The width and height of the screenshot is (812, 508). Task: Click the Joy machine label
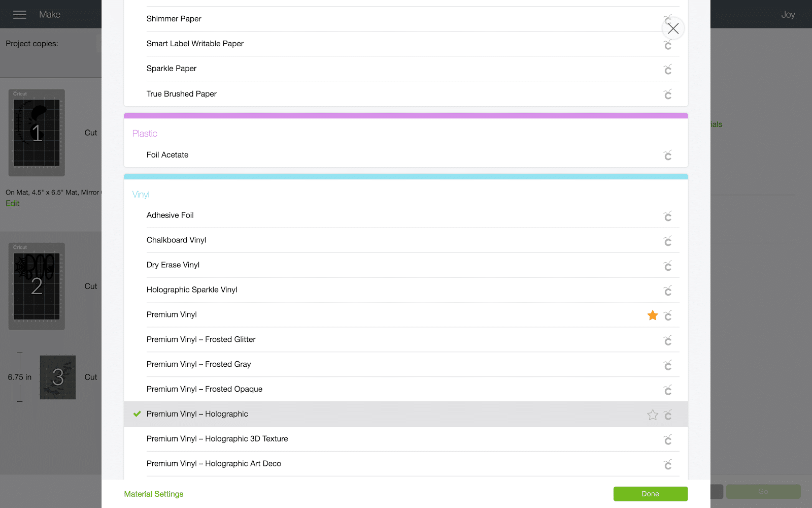[x=788, y=15]
